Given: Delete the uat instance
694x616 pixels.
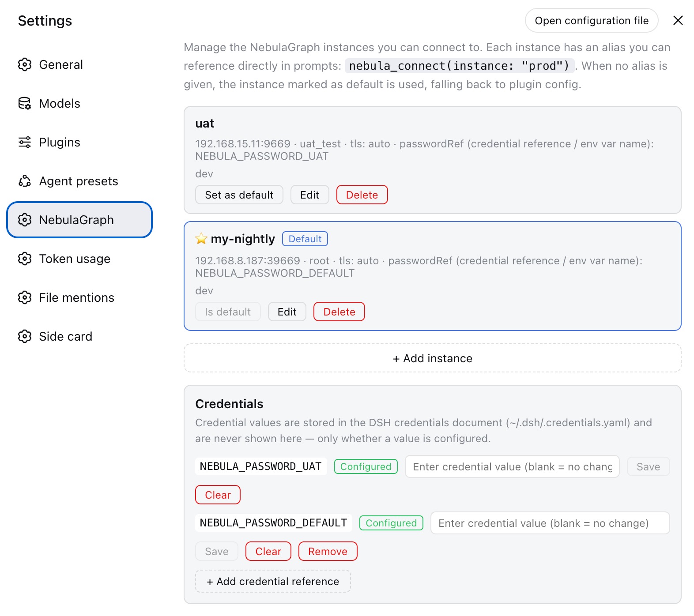Looking at the screenshot, I should pyautogui.click(x=362, y=195).
